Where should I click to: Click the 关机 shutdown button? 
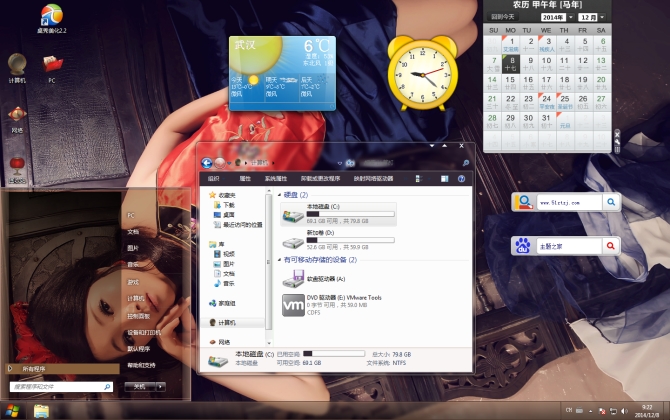[x=140, y=387]
